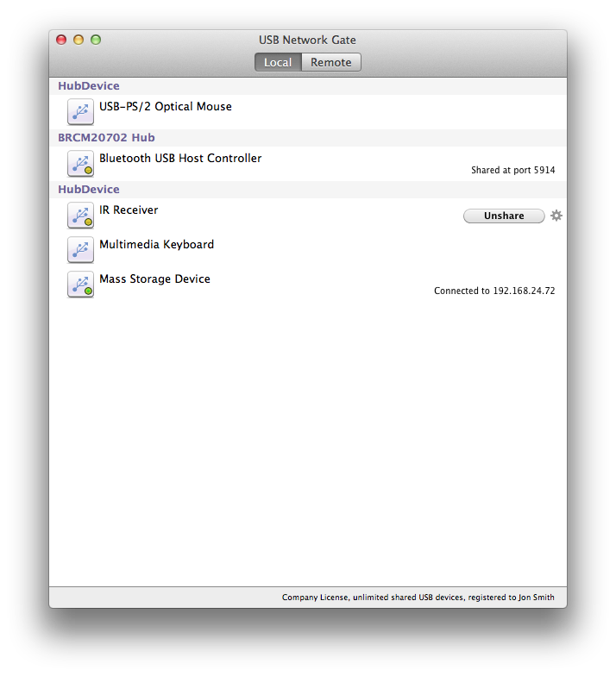Screen dimensions: 616x676
Task: Click the company license status bar text
Action: coord(418,598)
